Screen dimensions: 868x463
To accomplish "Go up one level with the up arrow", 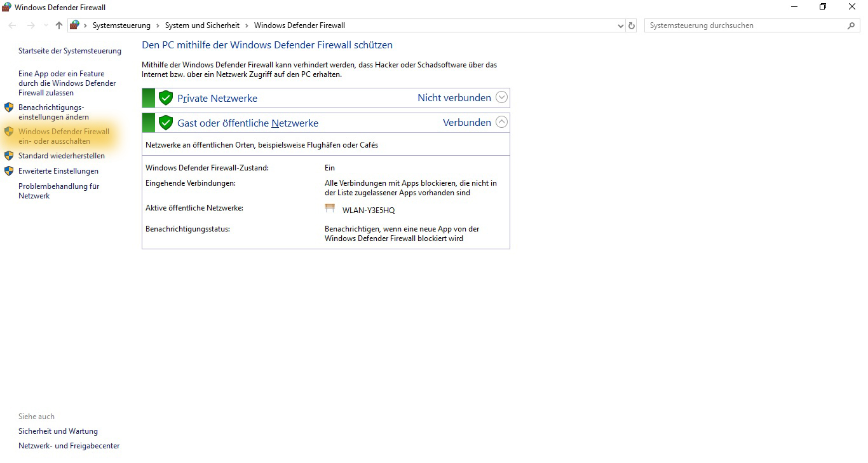I will (59, 25).
